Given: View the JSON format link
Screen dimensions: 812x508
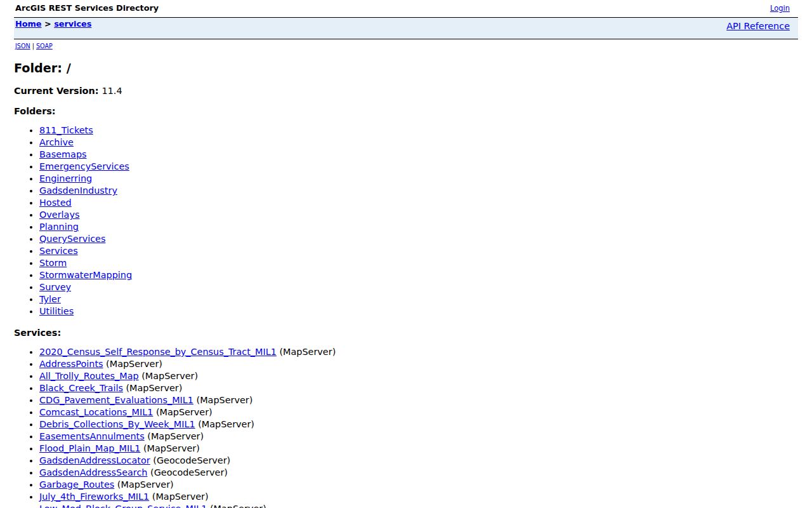Looking at the screenshot, I should pos(23,46).
